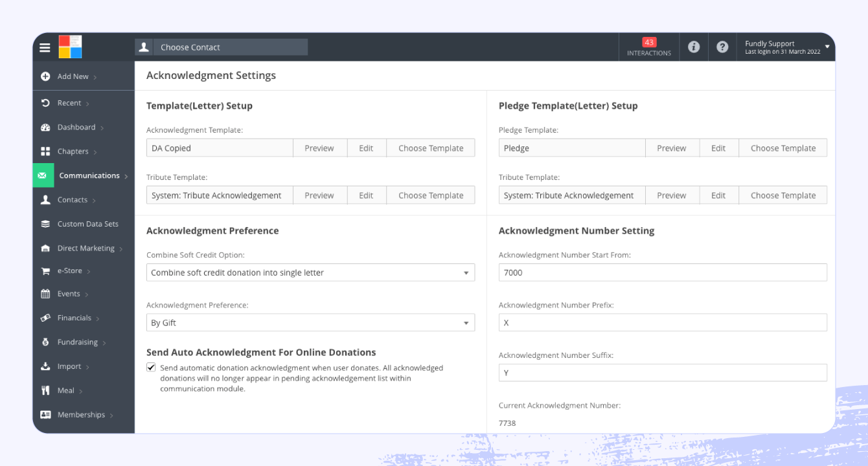Image resolution: width=868 pixels, height=466 pixels.
Task: Click the Meal fork and knife icon
Action: pyautogui.click(x=45, y=391)
